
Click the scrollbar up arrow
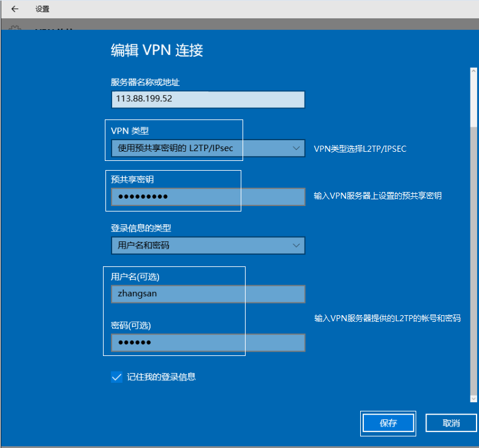[x=474, y=71]
